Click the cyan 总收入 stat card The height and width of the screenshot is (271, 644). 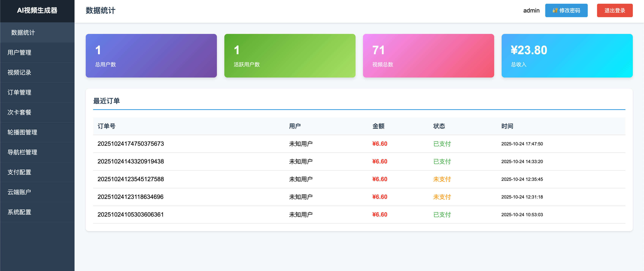pos(567,56)
